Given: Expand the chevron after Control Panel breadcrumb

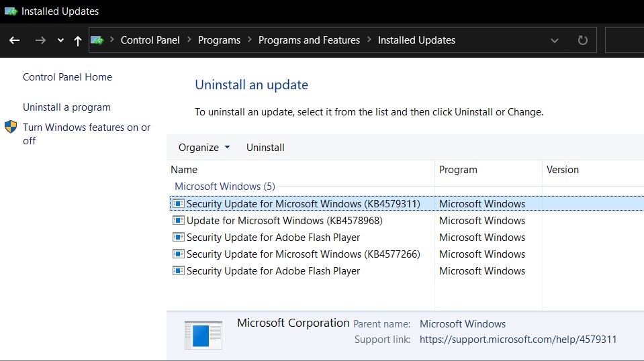Looking at the screenshot, I should click(x=189, y=40).
